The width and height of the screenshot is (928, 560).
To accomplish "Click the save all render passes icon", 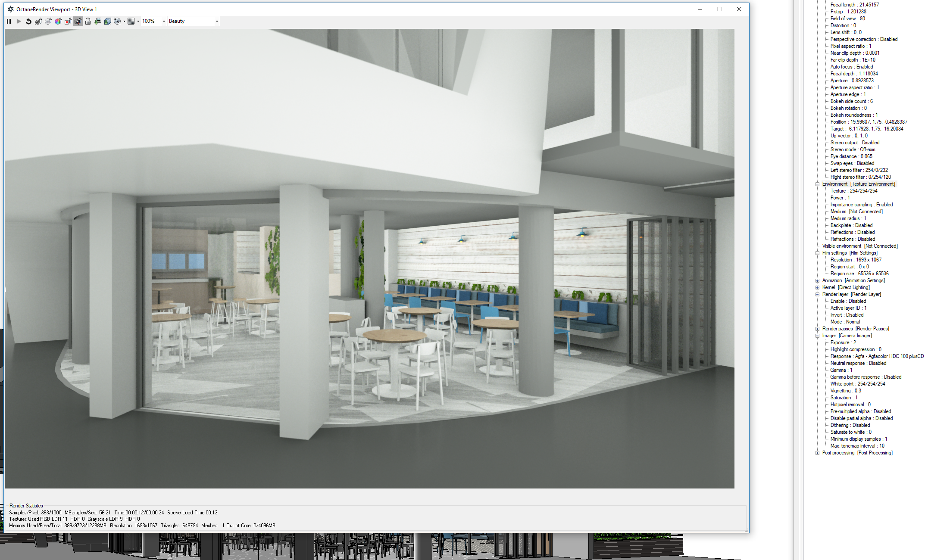I will 108,21.
